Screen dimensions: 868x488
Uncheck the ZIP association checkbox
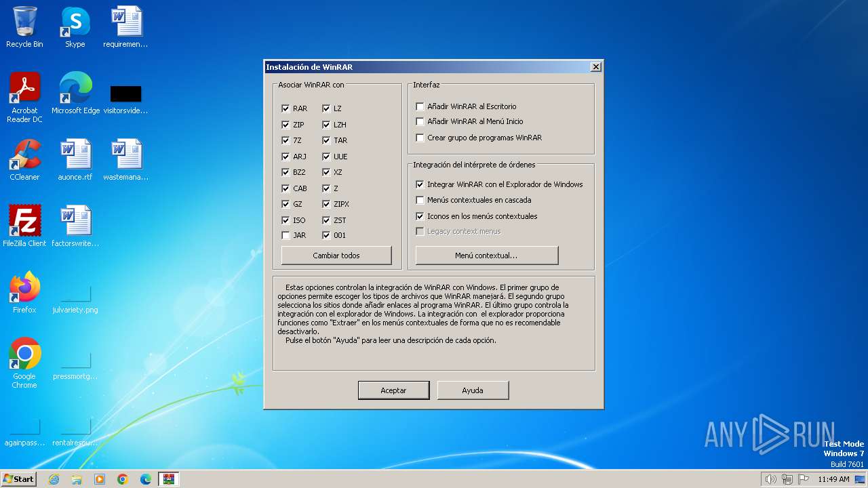coord(285,125)
